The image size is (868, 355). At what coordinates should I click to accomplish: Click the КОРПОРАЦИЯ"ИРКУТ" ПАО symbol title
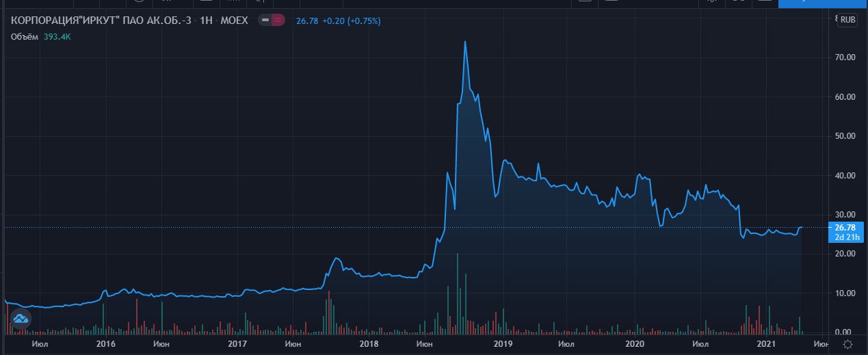tap(129, 21)
